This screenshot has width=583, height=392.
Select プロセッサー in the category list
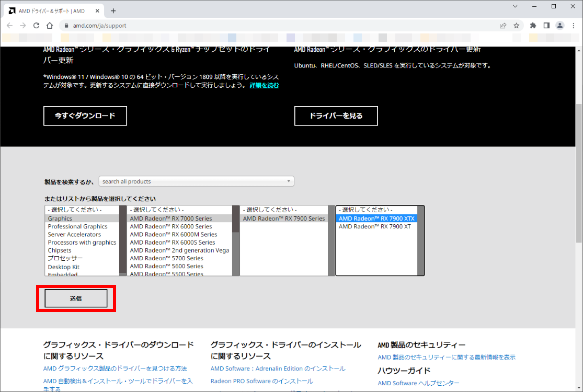(x=82, y=258)
